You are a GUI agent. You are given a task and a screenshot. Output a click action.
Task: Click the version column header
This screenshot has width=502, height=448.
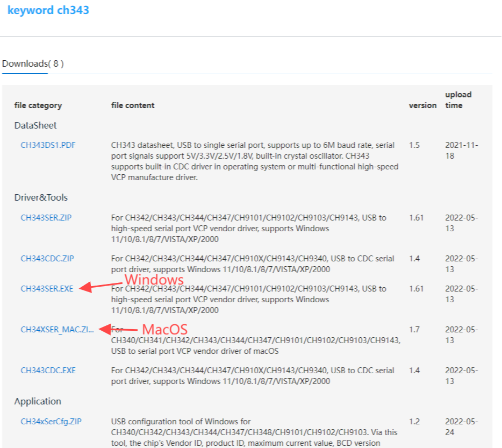[x=422, y=105]
